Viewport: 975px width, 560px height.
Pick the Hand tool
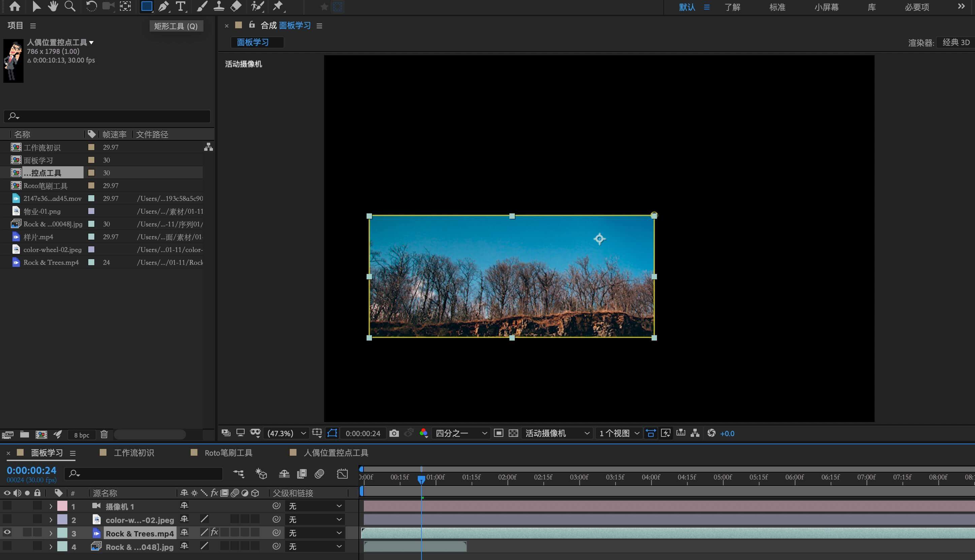coord(53,6)
